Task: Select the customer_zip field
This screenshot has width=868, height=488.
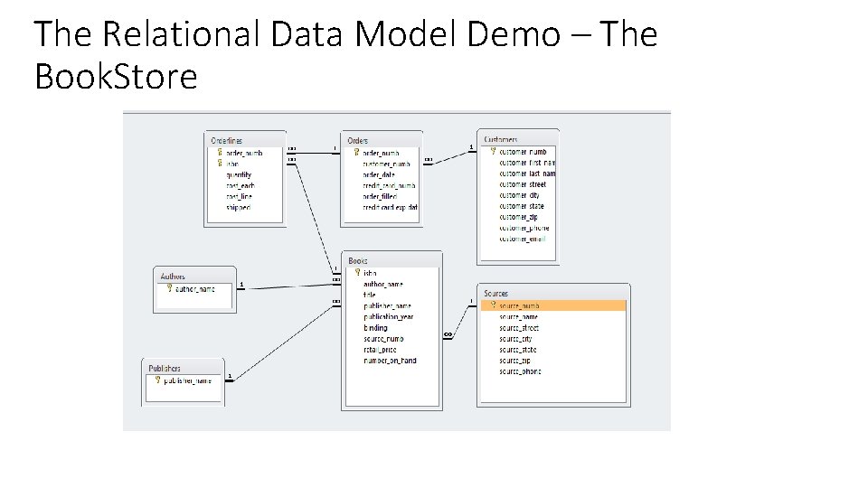Action: [518, 217]
